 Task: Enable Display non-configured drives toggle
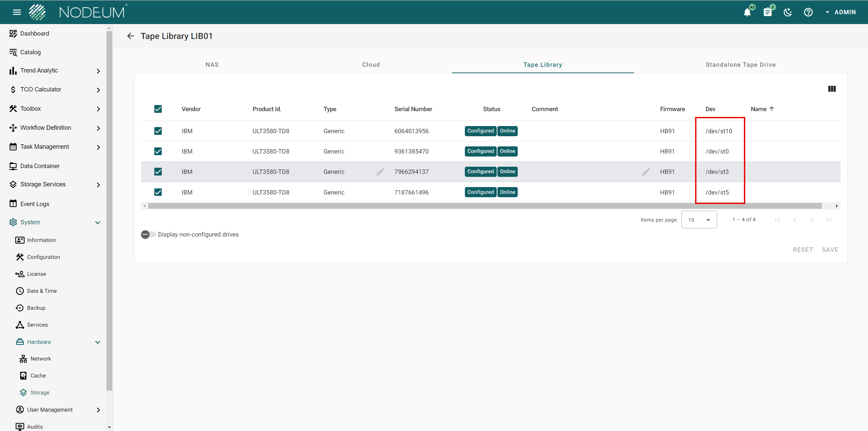[148, 234]
